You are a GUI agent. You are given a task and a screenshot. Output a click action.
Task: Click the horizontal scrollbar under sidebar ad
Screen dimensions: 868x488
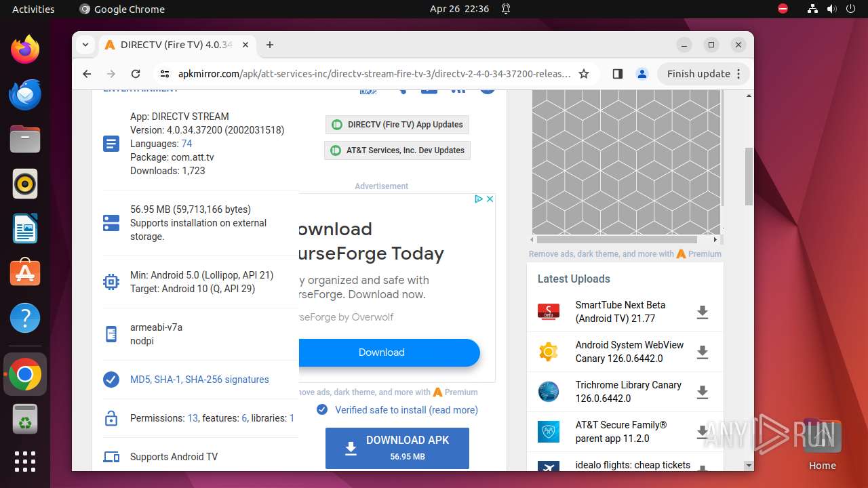pyautogui.click(x=616, y=239)
